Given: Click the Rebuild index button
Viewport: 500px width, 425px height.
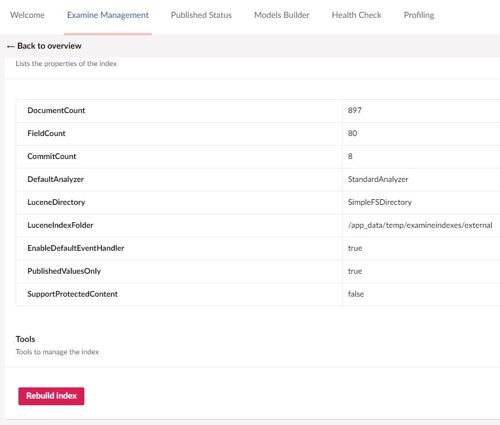Looking at the screenshot, I should tap(51, 396).
